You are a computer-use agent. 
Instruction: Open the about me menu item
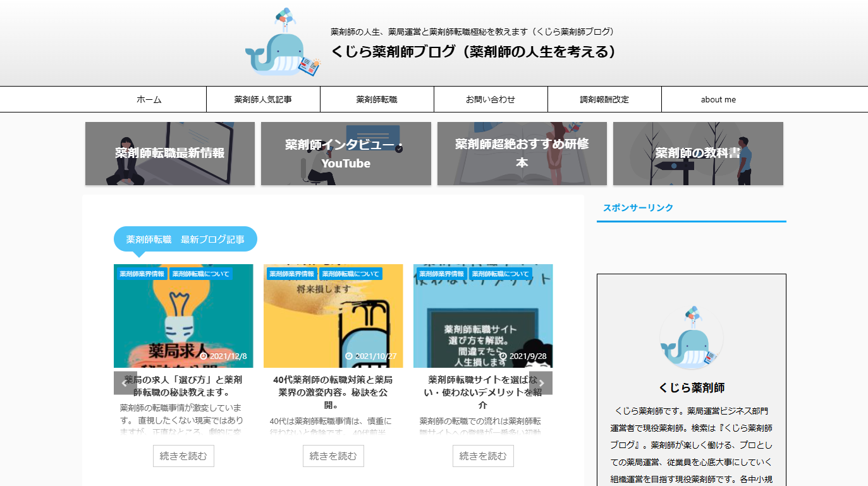click(718, 99)
